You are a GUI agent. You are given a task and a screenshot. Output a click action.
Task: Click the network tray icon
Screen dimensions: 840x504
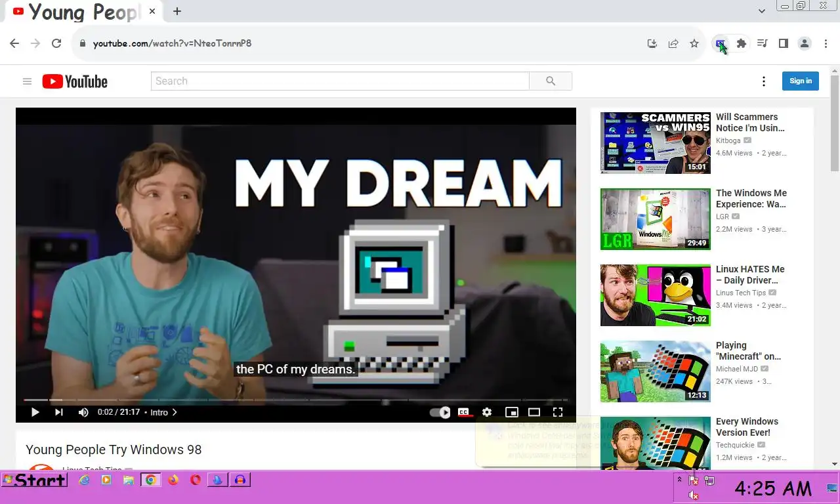709,480
